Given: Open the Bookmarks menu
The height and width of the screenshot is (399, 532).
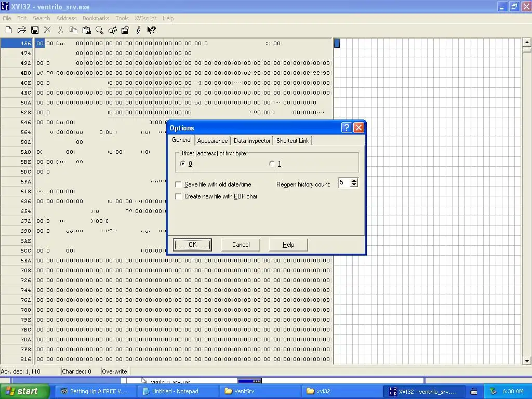Looking at the screenshot, I should [96, 18].
